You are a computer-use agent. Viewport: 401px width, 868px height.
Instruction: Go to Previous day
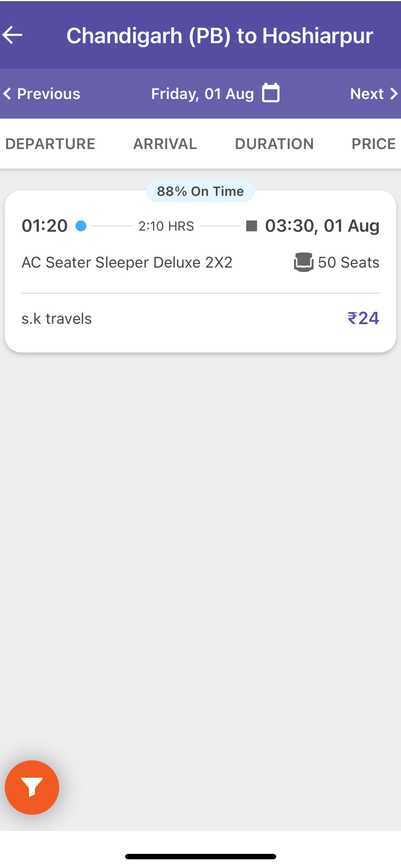coord(42,94)
